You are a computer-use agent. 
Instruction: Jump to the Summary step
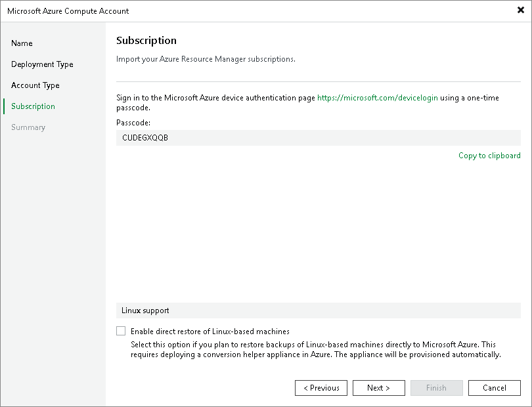pyautogui.click(x=28, y=127)
